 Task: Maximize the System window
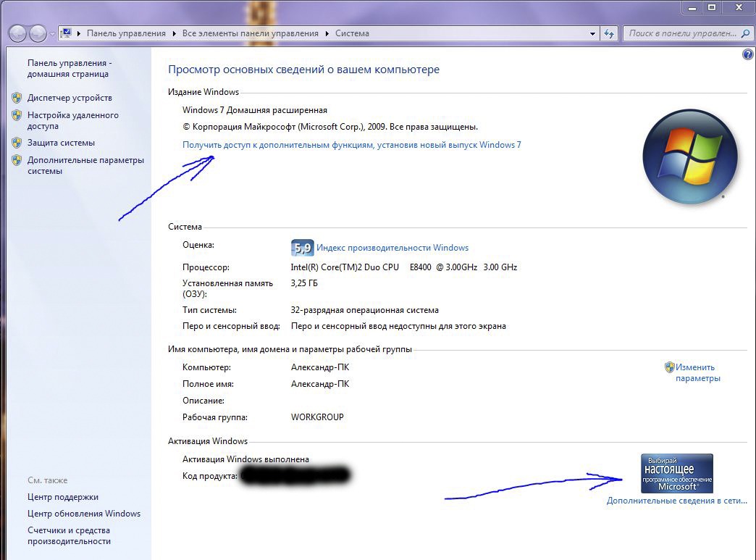(x=712, y=7)
